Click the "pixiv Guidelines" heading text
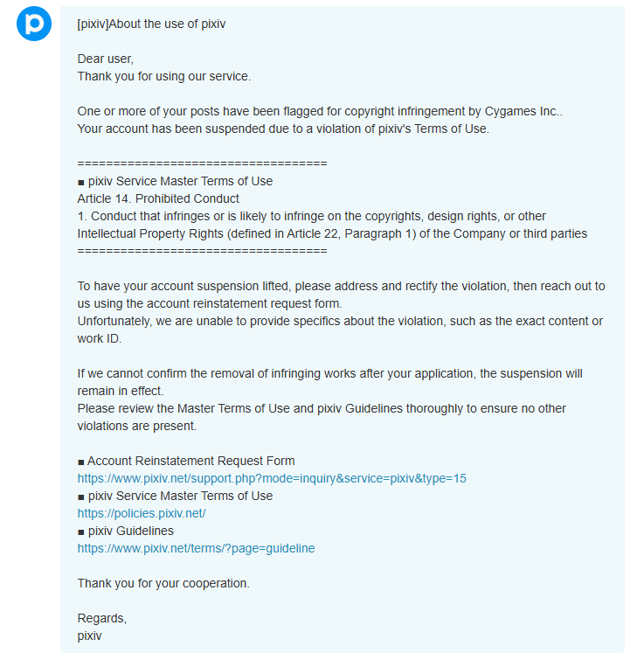 (x=131, y=531)
